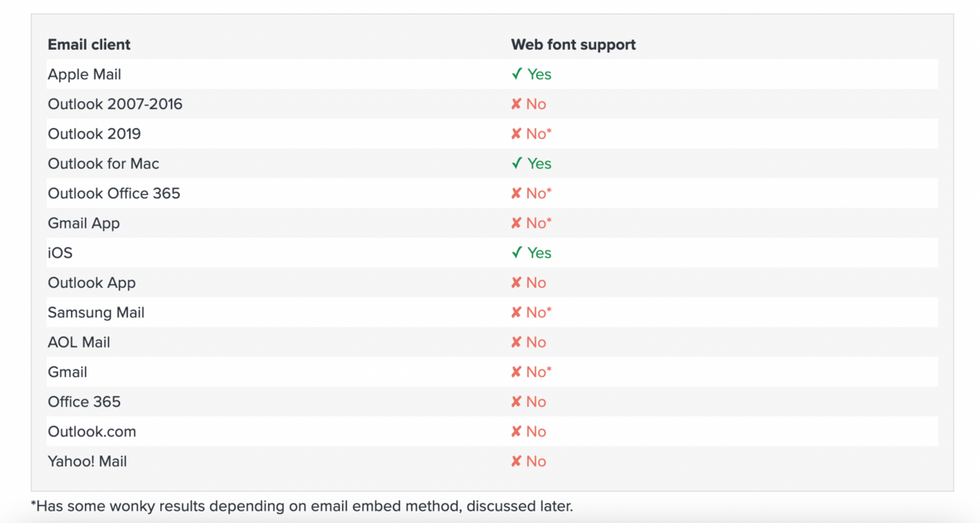
Task: Click green checkmark beside Apple Mail
Action: click(516, 74)
